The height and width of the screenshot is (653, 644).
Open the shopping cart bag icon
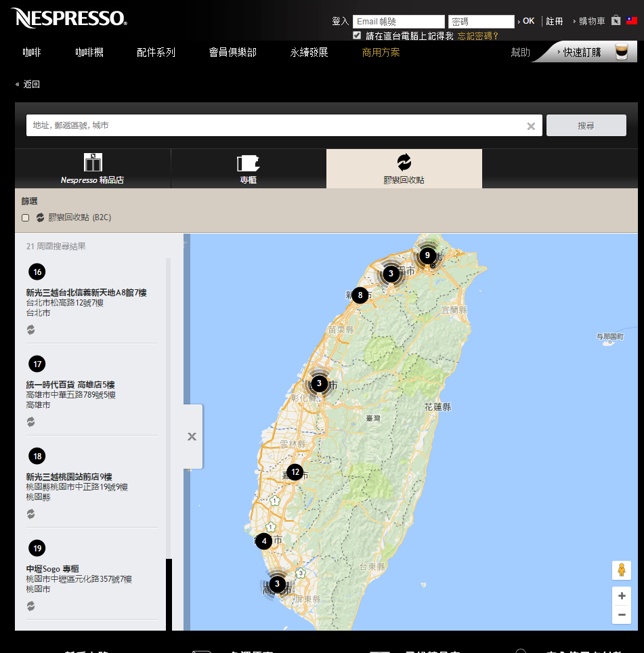[x=616, y=20]
